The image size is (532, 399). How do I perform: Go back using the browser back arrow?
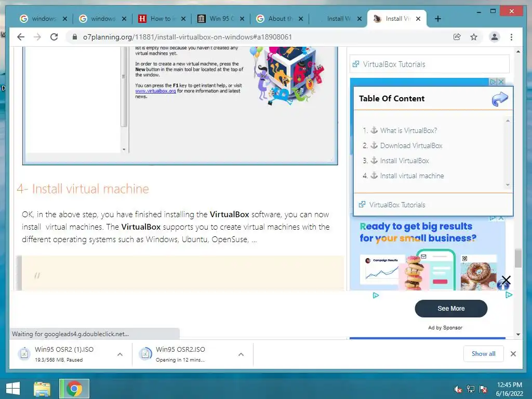[x=21, y=37]
